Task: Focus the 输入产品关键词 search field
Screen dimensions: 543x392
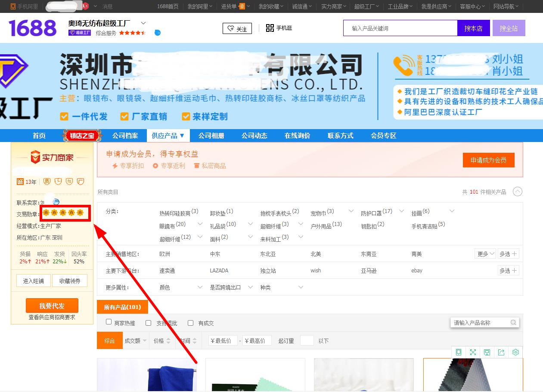Action: [400, 28]
